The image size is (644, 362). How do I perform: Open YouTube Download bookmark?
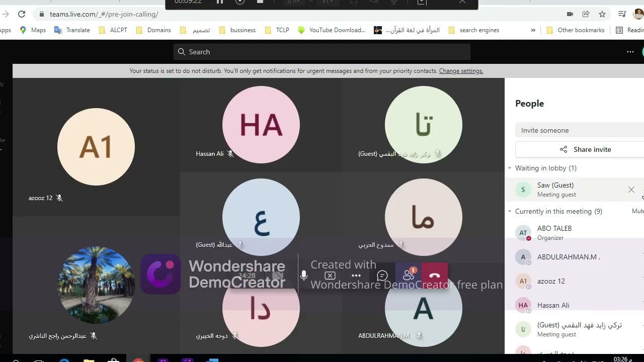[x=332, y=30]
